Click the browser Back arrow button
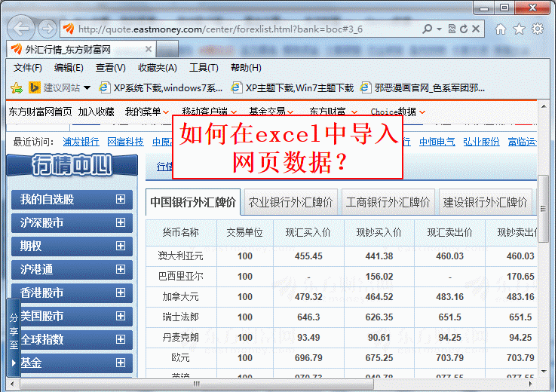This screenshot has width=558, height=392. pyautogui.click(x=23, y=29)
